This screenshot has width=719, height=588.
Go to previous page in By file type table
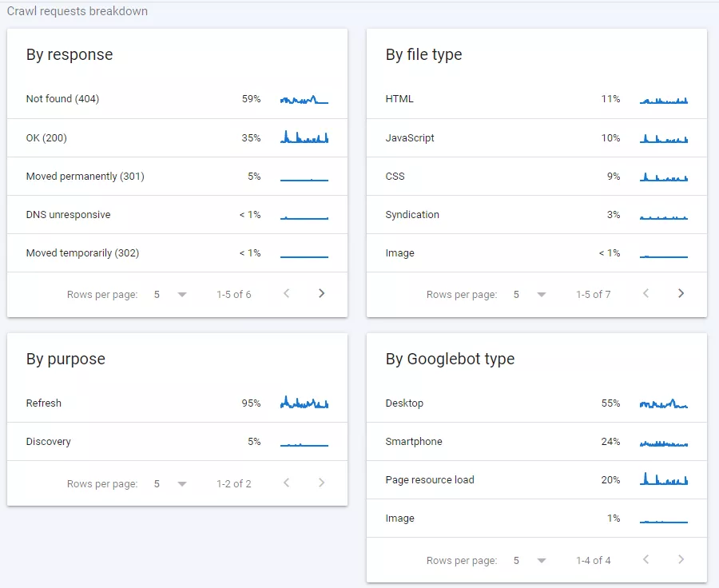point(646,293)
